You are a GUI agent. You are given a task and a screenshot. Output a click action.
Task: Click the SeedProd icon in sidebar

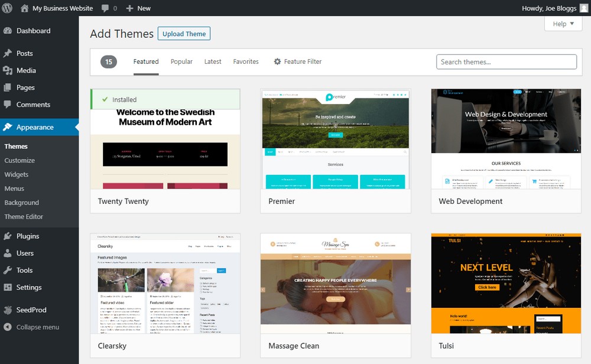8,310
